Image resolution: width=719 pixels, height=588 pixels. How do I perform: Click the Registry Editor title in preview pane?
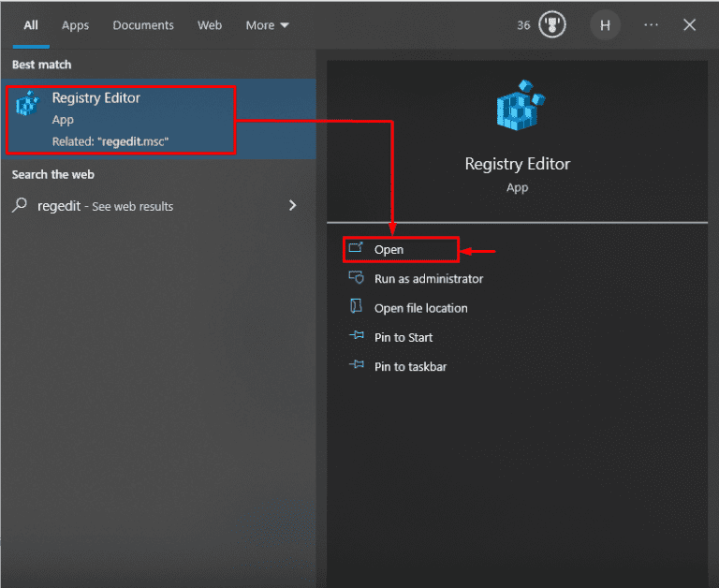click(517, 164)
